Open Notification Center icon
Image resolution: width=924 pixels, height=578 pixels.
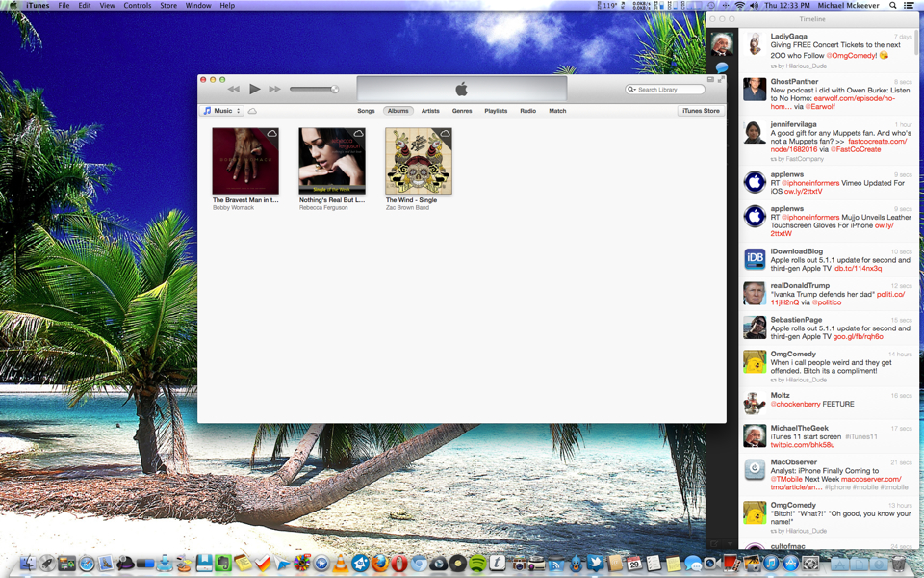tap(909, 6)
